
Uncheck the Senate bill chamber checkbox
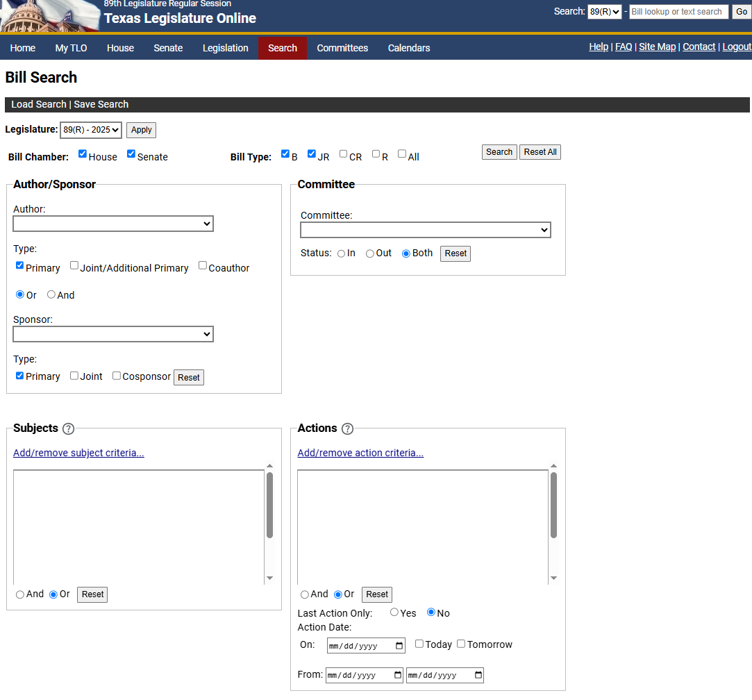click(x=131, y=153)
